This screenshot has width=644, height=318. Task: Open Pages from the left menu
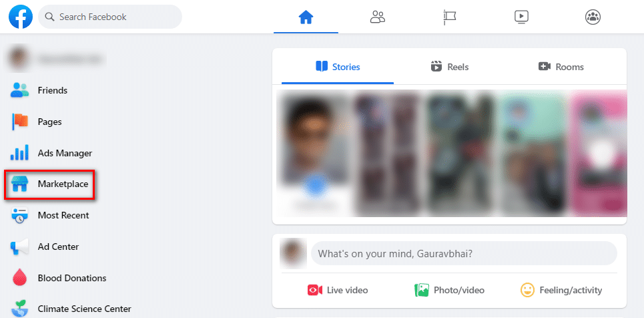tap(49, 122)
